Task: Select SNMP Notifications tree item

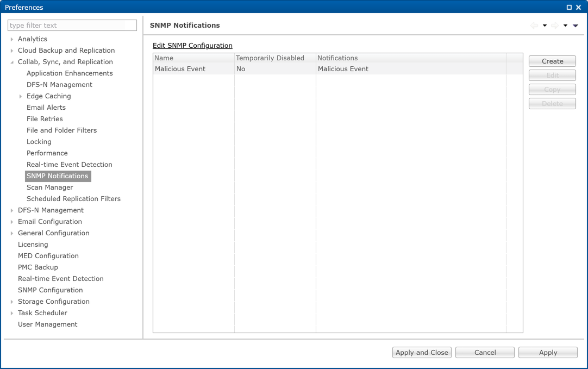Action: click(58, 176)
